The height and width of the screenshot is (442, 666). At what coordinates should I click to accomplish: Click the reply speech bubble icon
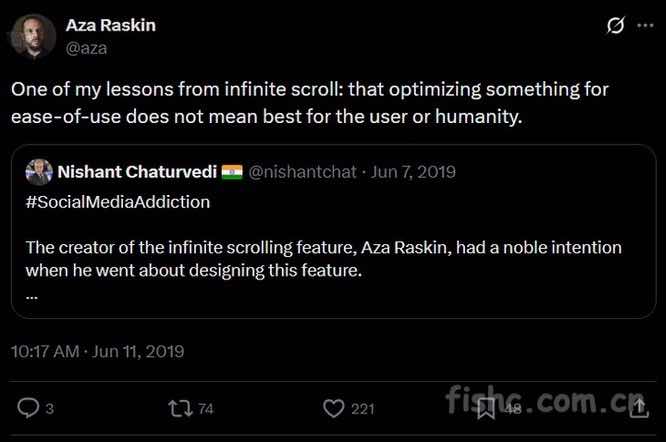click(x=29, y=408)
